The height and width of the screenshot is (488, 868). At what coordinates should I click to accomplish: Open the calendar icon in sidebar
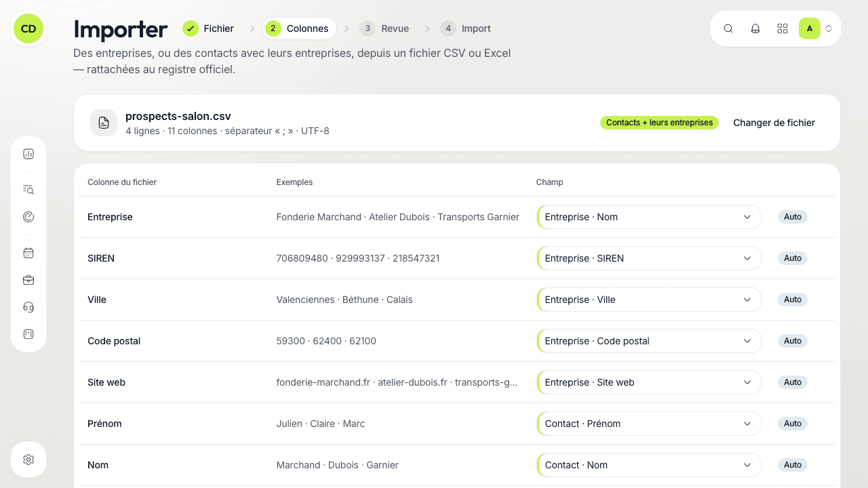(28, 253)
